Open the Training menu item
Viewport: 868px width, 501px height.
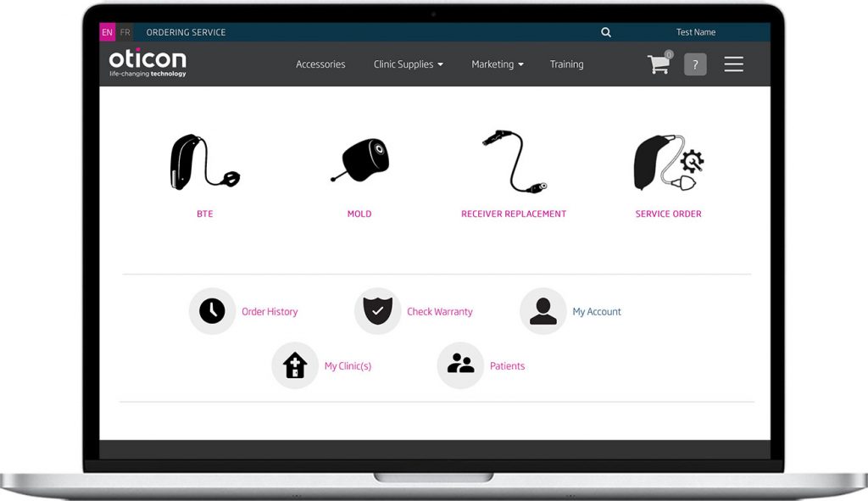pyautogui.click(x=566, y=64)
